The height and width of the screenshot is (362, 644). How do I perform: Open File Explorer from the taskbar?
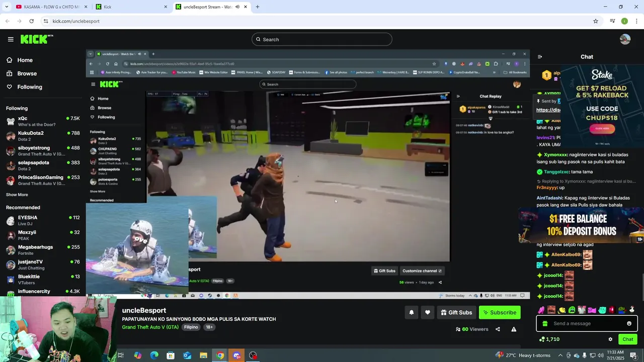pos(203,355)
